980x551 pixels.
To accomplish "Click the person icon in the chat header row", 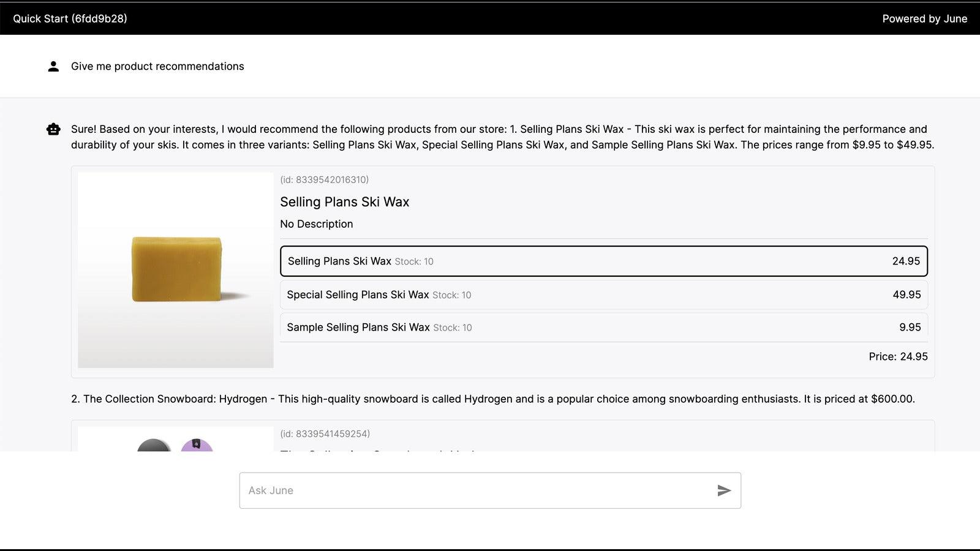I will pyautogui.click(x=53, y=66).
